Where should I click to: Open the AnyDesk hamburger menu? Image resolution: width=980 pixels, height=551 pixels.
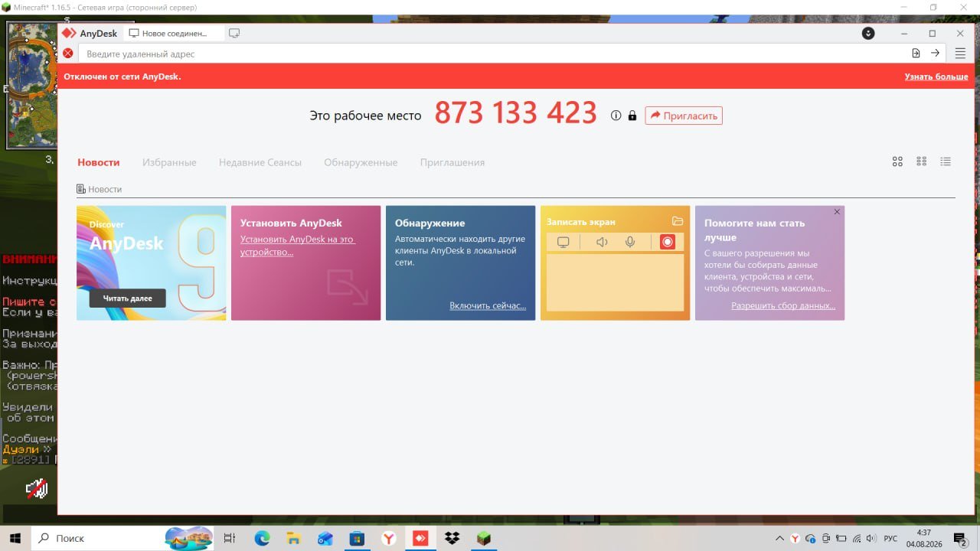960,54
